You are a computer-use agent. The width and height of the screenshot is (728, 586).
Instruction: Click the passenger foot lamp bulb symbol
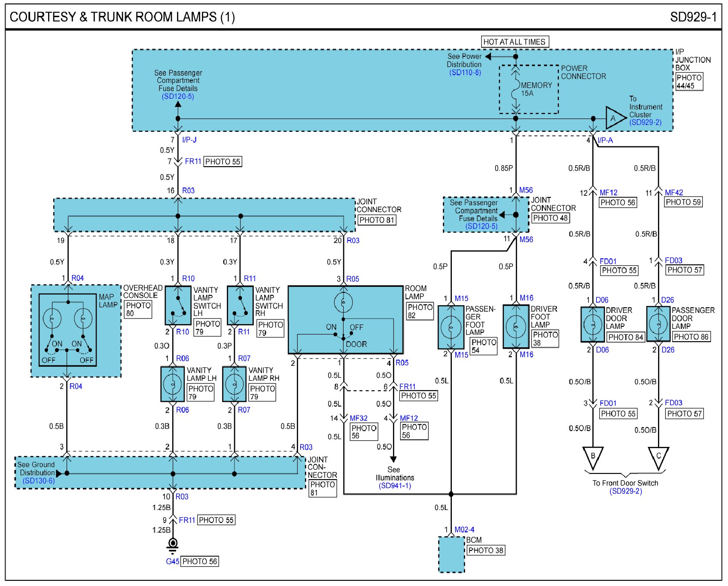point(451,327)
